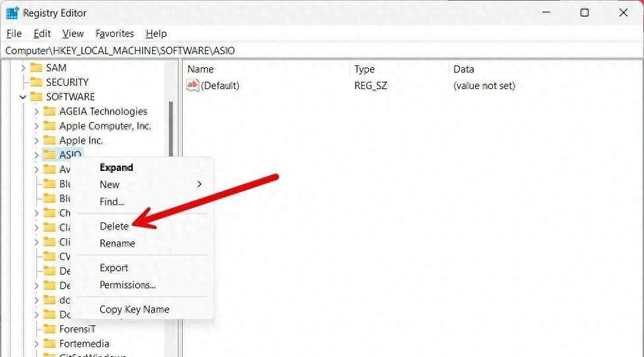Click the SAM folder icon
This screenshot has height=357, width=644.
tap(36, 67)
